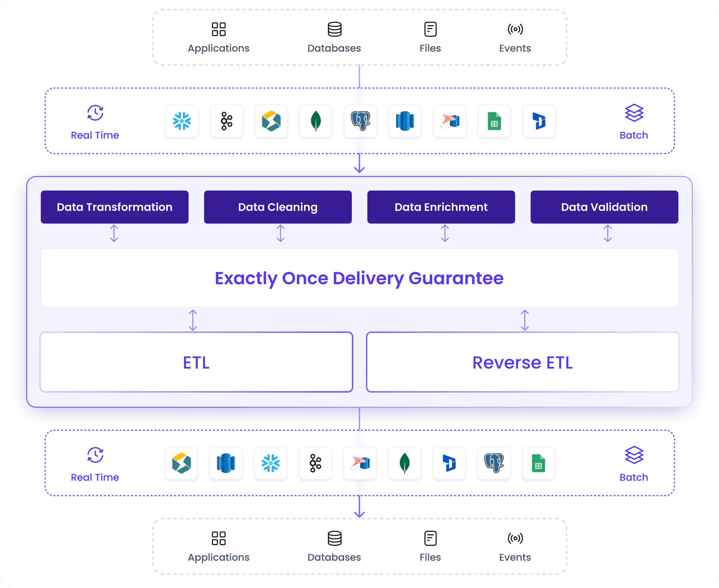Choose the SQL Server source icon
Image resolution: width=719 pixels, height=588 pixels.
pyautogui.click(x=449, y=121)
